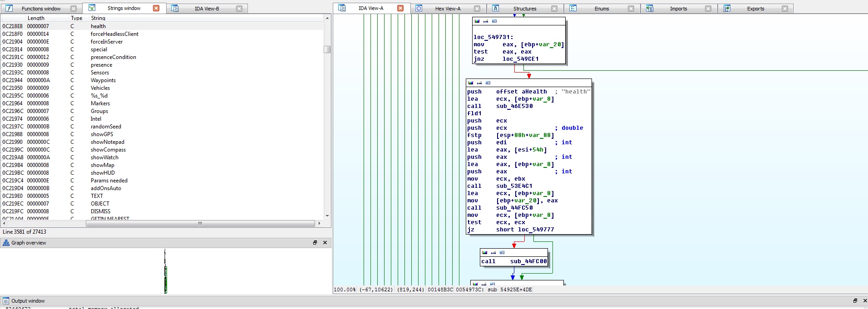
Task: Click middle icon of aHealth node header
Action: 479,83
